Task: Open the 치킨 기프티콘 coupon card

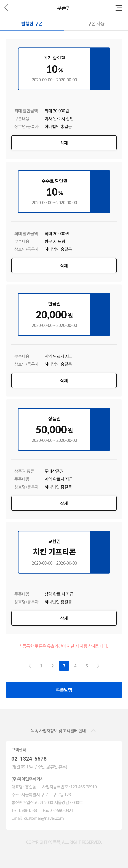Action: [64, 552]
